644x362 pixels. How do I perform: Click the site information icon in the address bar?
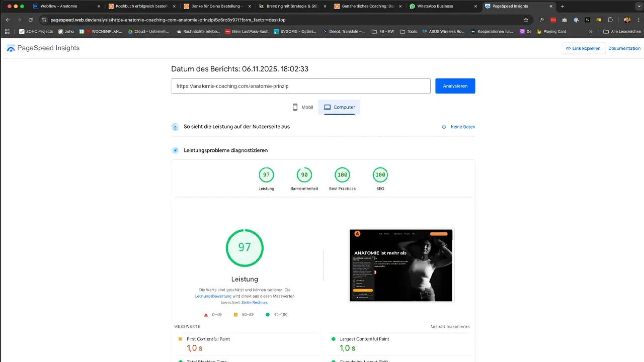pyautogui.click(x=45, y=20)
